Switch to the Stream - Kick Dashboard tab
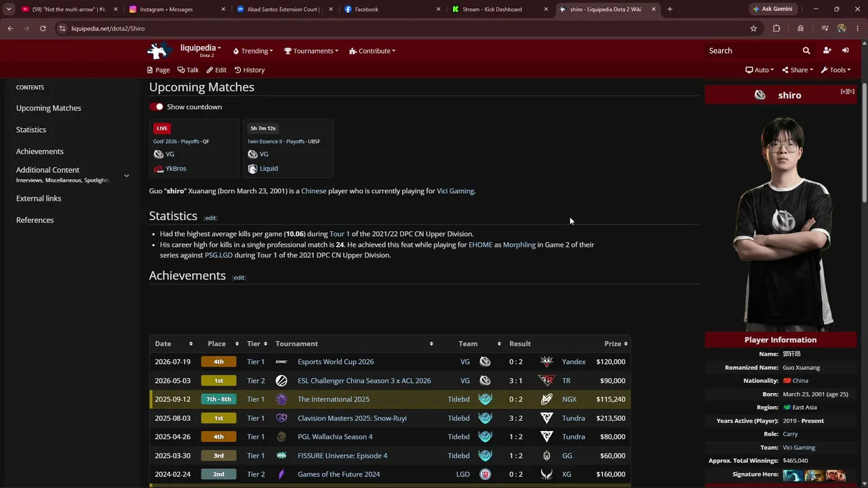This screenshot has width=868, height=488. click(x=500, y=9)
